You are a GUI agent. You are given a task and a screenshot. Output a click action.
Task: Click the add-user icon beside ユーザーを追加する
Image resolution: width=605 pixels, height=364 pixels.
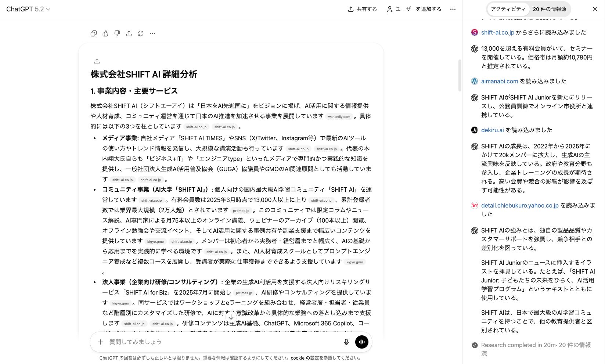(389, 9)
